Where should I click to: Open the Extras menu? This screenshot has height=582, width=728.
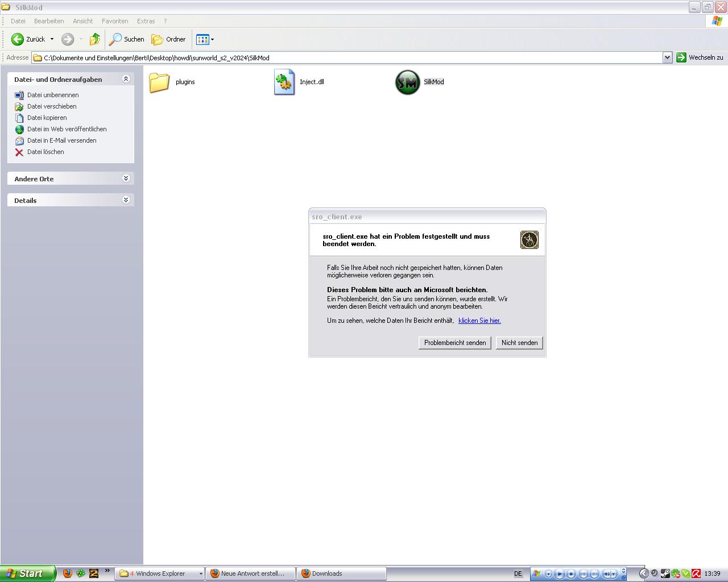(x=146, y=21)
